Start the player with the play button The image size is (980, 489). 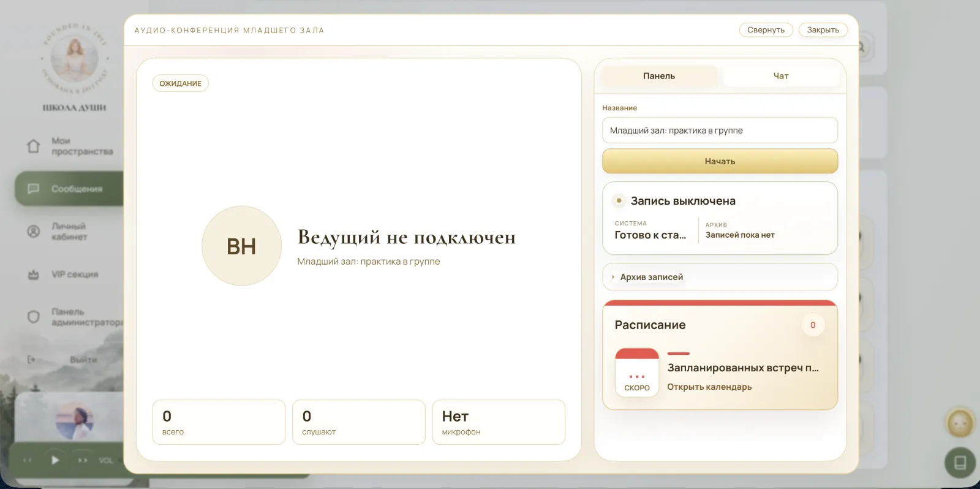[x=55, y=460]
